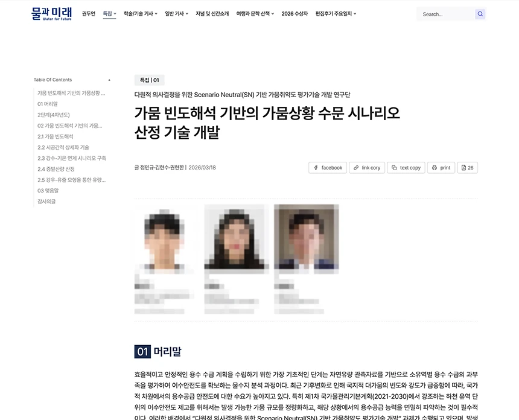The image size is (519, 420).
Task: Toggle the Table Of Contents collapse control
Action: click(x=109, y=79)
